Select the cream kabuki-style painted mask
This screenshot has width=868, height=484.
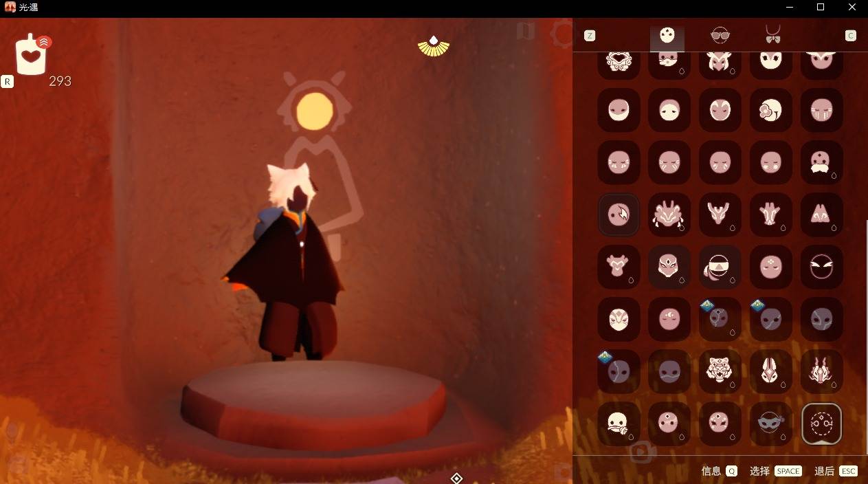(x=619, y=319)
